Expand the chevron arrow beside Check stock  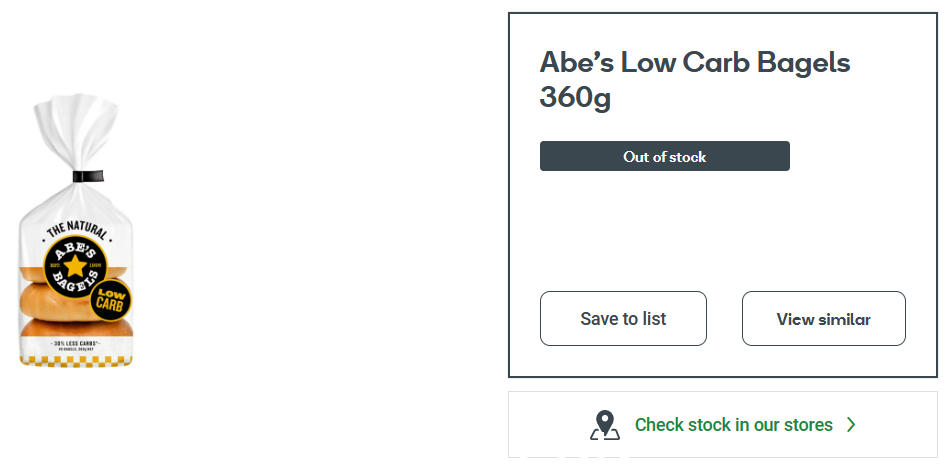click(x=851, y=425)
